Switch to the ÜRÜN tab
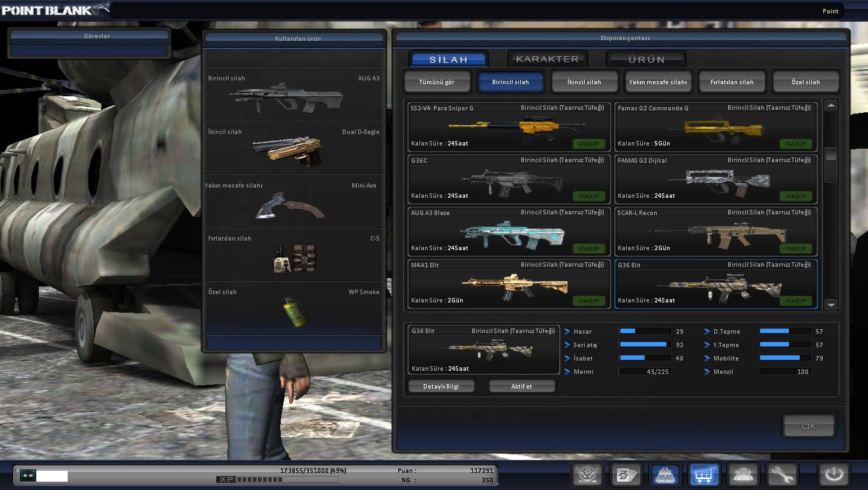Image resolution: width=868 pixels, height=490 pixels. pos(646,59)
